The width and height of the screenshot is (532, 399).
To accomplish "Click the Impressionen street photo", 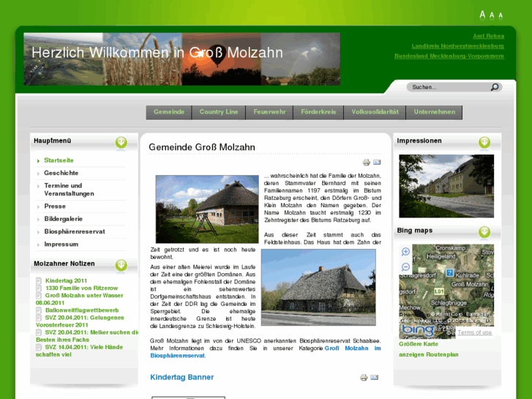I will pyautogui.click(x=446, y=186).
